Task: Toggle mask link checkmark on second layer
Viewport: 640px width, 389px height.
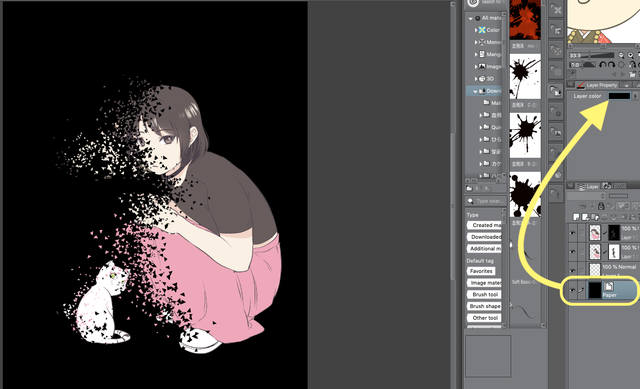Action: pos(605,252)
